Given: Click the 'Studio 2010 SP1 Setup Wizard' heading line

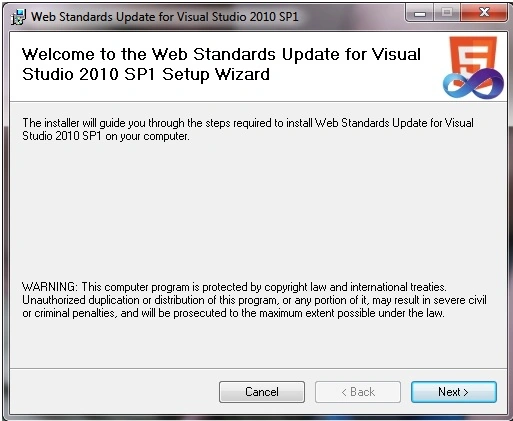Looking at the screenshot, I should click(146, 74).
